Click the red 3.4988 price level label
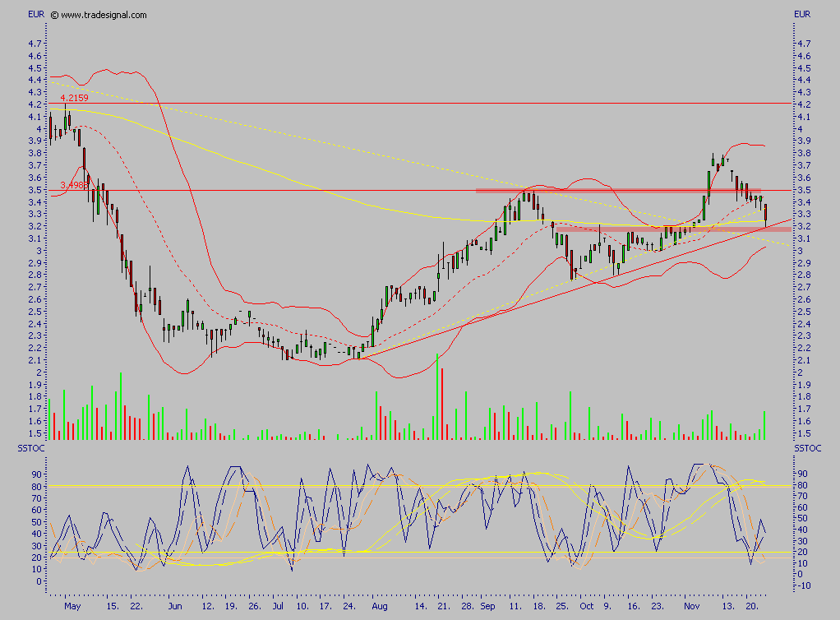This screenshot has width=840, height=620. (x=74, y=185)
